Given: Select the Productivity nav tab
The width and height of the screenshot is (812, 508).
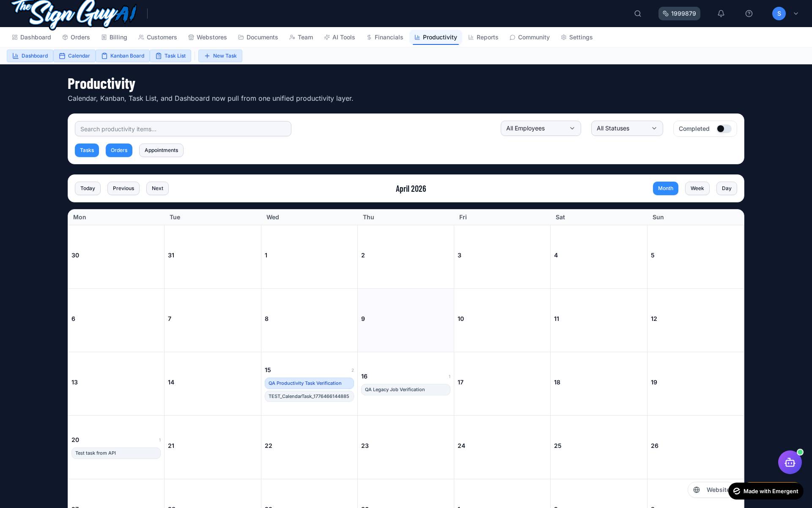Looking at the screenshot, I should [436, 37].
